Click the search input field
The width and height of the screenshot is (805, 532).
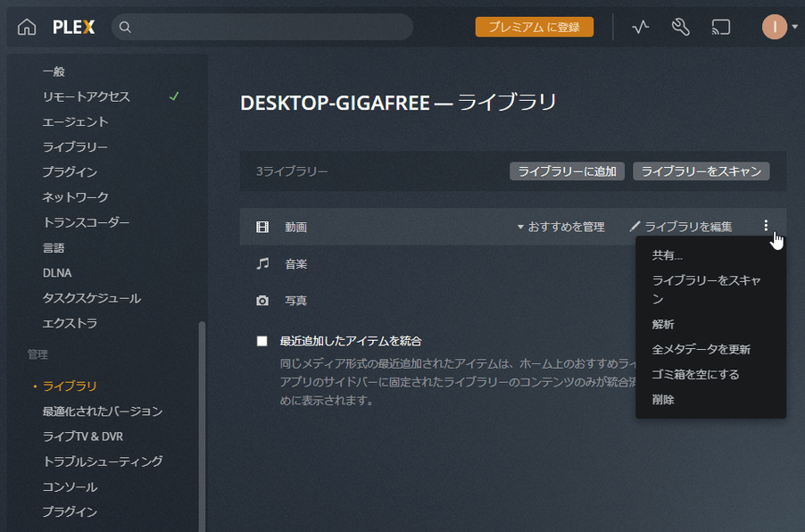click(x=262, y=27)
